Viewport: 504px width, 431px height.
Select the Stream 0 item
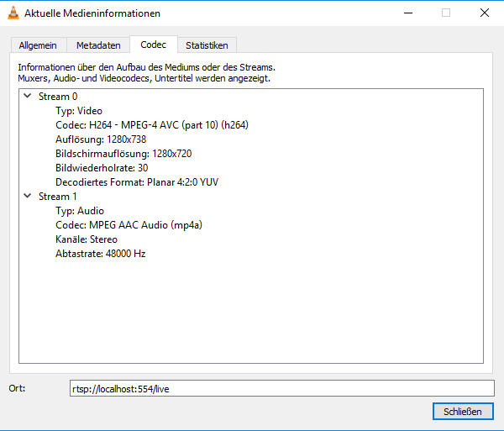point(58,97)
